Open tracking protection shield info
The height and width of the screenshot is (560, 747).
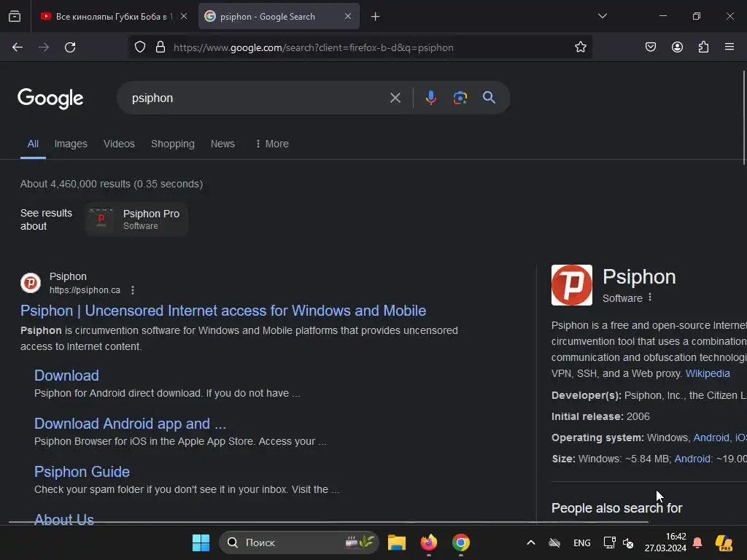(139, 47)
